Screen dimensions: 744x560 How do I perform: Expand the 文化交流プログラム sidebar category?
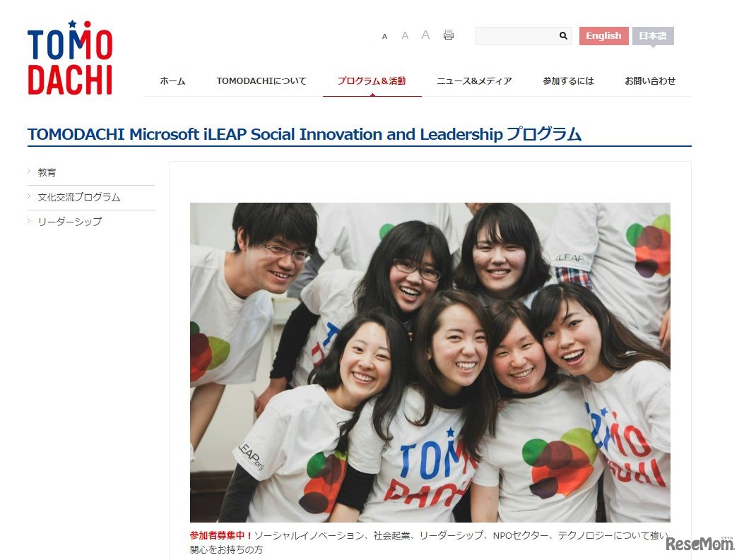tap(78, 197)
